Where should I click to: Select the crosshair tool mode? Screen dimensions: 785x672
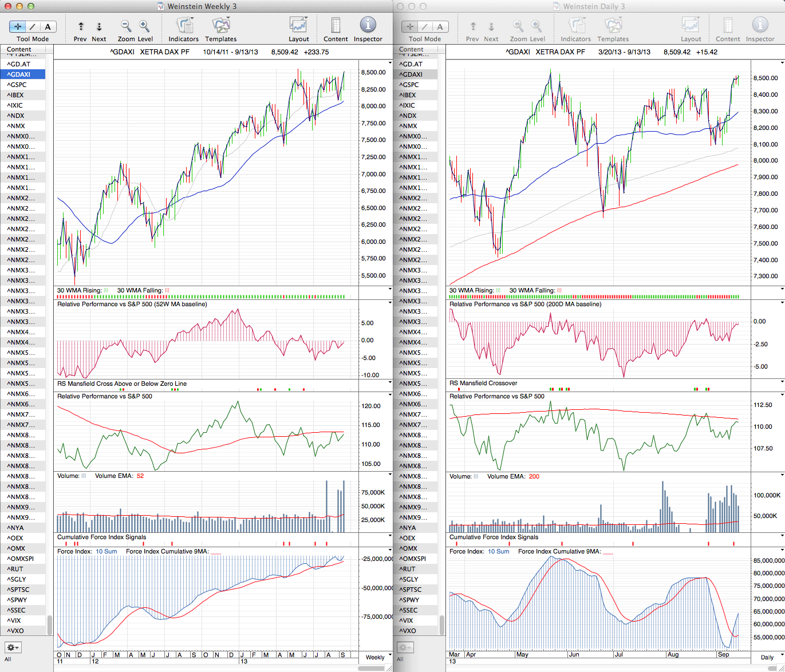point(18,26)
